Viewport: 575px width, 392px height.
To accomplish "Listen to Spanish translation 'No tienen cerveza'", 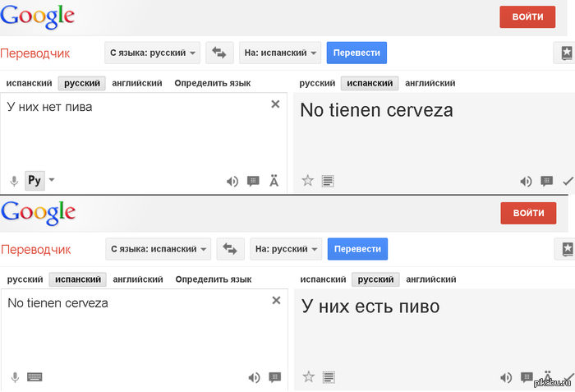I will coord(526,181).
